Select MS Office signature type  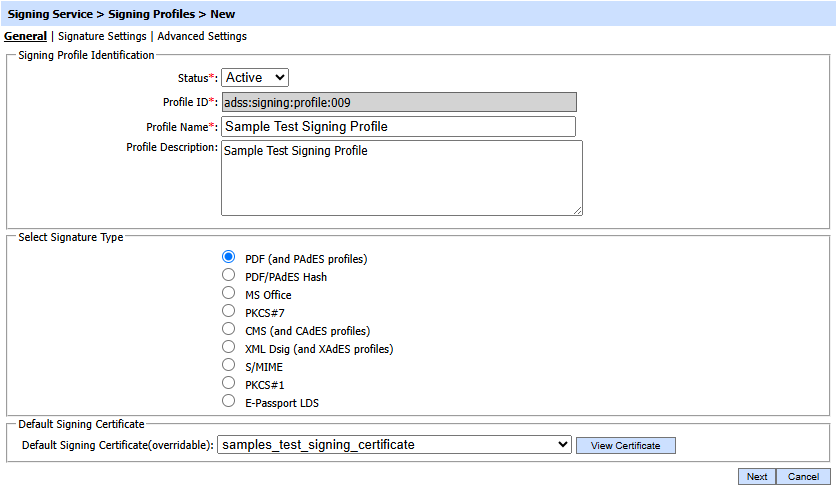(x=228, y=293)
